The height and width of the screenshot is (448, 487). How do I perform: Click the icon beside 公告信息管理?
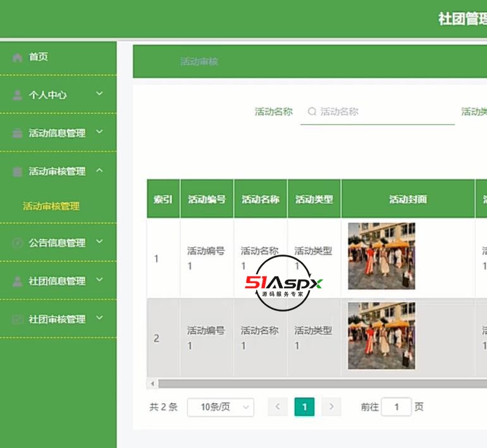tap(18, 243)
